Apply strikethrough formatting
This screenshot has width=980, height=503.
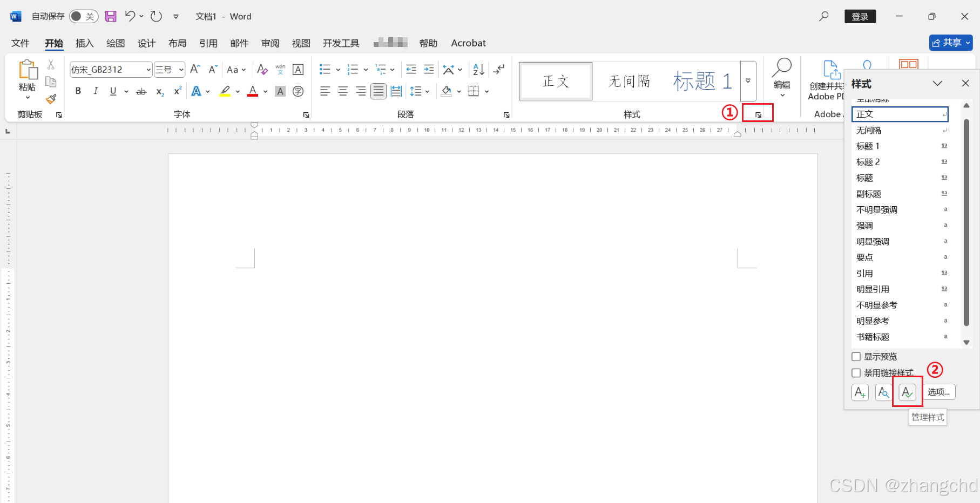141,92
